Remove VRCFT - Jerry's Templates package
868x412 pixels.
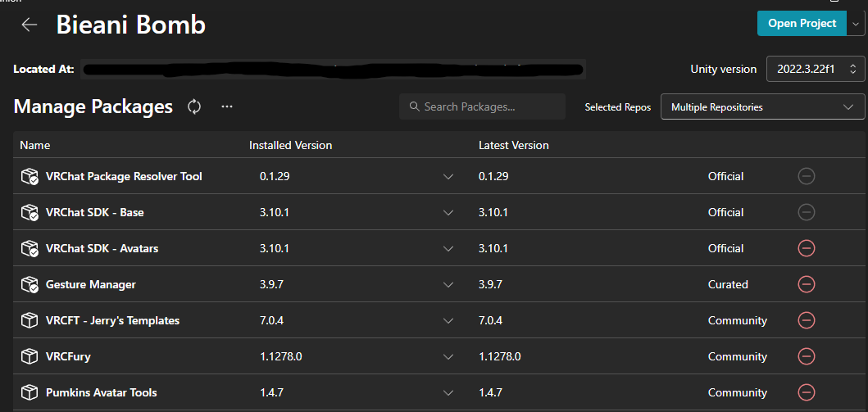[807, 320]
